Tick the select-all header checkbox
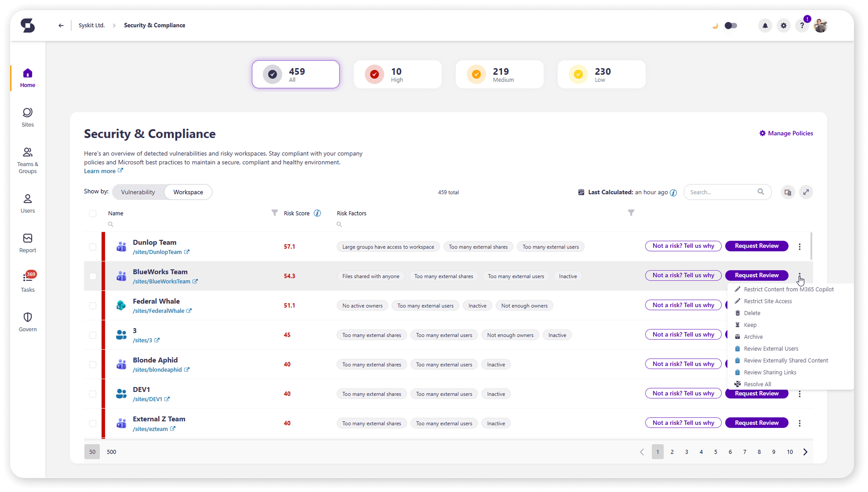The image size is (868, 492). (93, 213)
